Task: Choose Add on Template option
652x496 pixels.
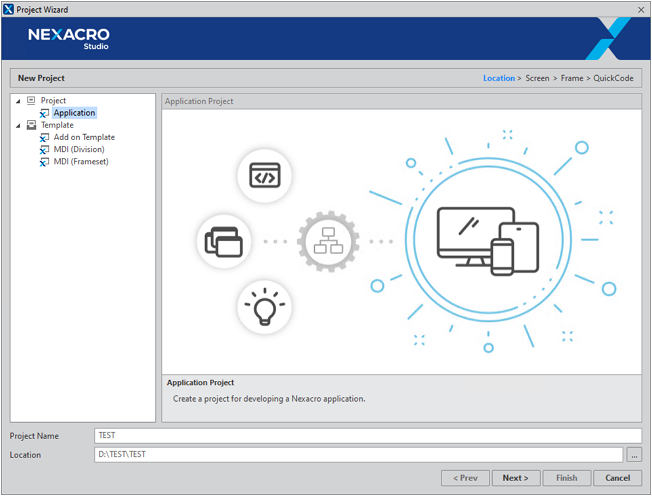Action: (x=84, y=137)
